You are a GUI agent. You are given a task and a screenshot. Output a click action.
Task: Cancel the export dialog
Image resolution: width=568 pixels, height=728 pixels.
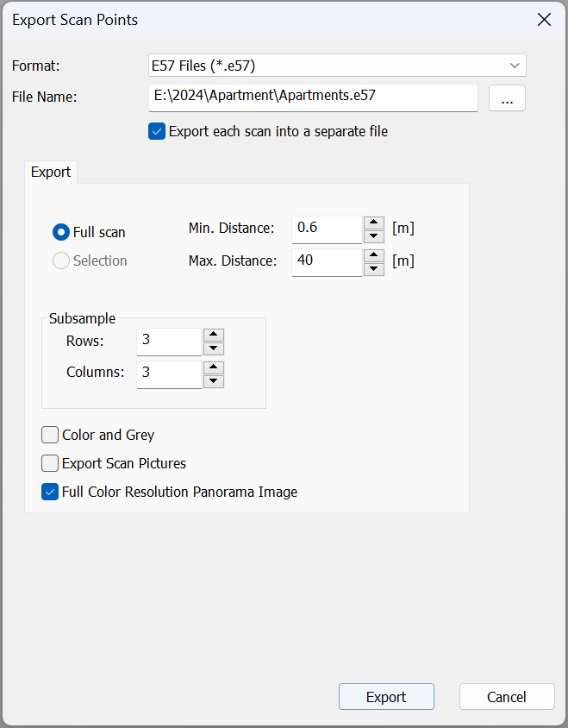click(x=507, y=697)
